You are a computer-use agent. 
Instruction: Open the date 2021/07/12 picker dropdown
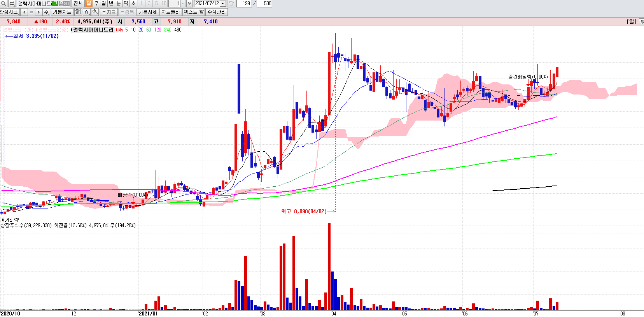(223, 4)
